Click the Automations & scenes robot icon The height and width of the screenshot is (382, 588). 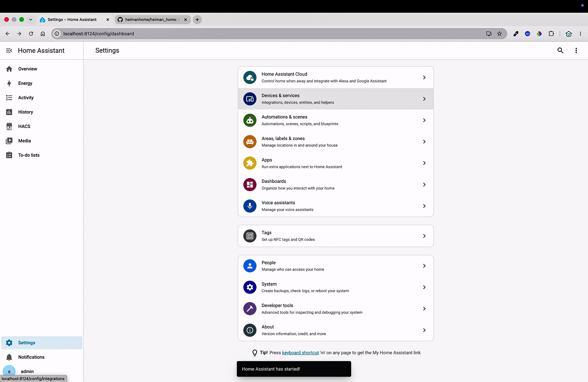click(250, 120)
